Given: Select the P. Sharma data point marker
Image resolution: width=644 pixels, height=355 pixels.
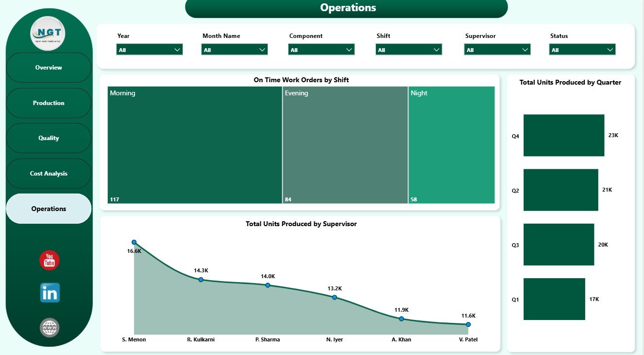Looking at the screenshot, I should coord(268,285).
